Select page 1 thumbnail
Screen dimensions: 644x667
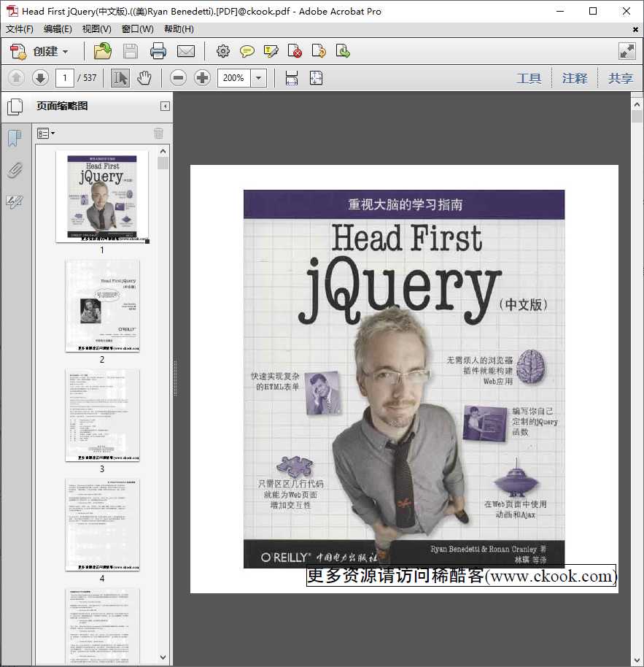(x=102, y=196)
